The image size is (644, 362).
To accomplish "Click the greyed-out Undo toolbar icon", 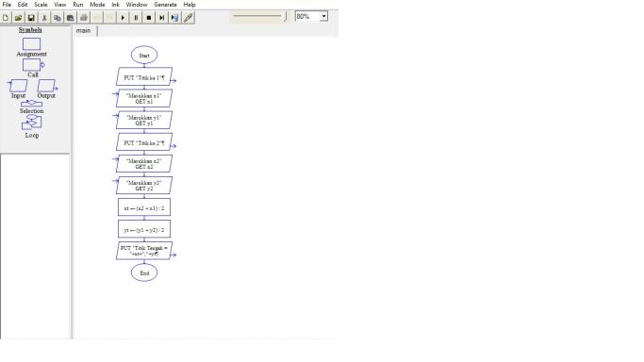I will [96, 18].
